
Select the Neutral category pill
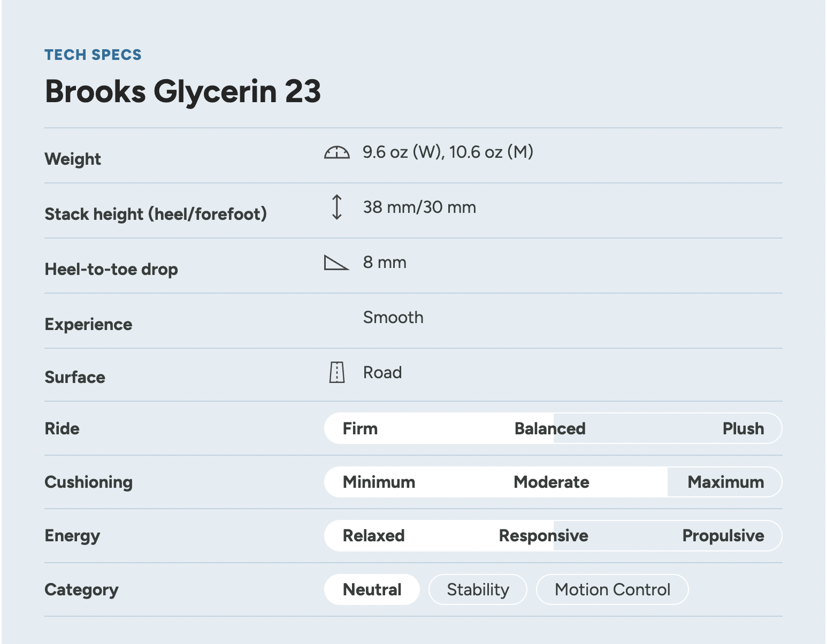point(372,589)
